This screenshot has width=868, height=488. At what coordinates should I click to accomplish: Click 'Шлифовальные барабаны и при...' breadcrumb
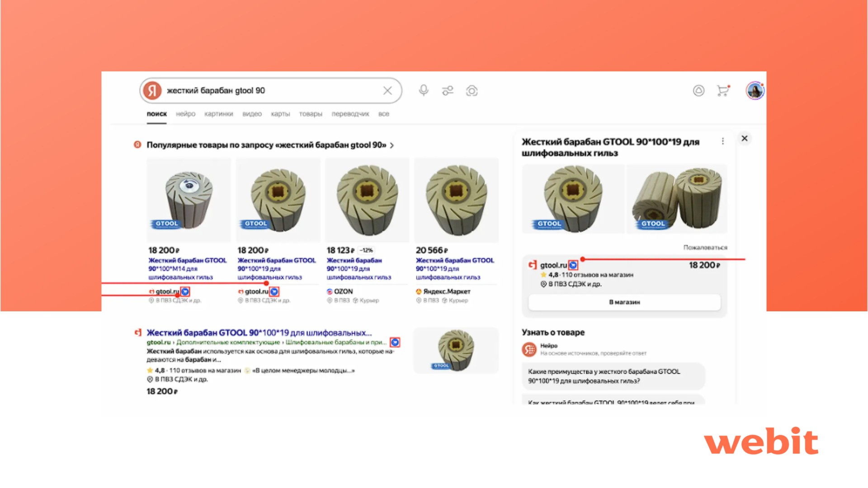[x=336, y=343]
